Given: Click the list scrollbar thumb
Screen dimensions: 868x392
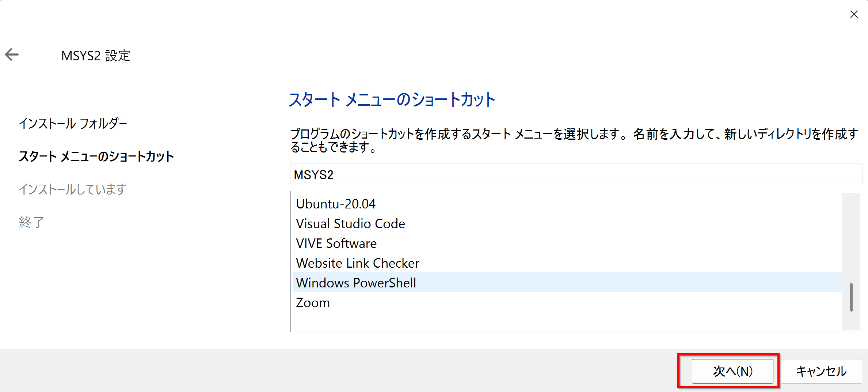Looking at the screenshot, I should [x=851, y=297].
